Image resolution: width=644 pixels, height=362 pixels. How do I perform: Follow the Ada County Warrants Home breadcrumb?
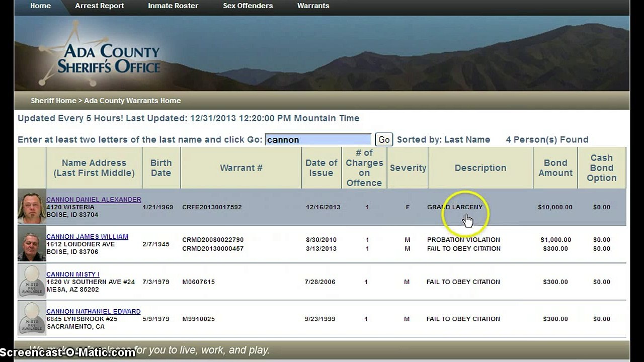click(x=132, y=101)
